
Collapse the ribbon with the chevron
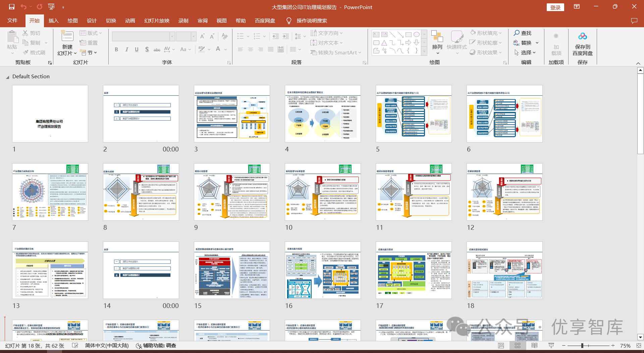click(x=638, y=63)
